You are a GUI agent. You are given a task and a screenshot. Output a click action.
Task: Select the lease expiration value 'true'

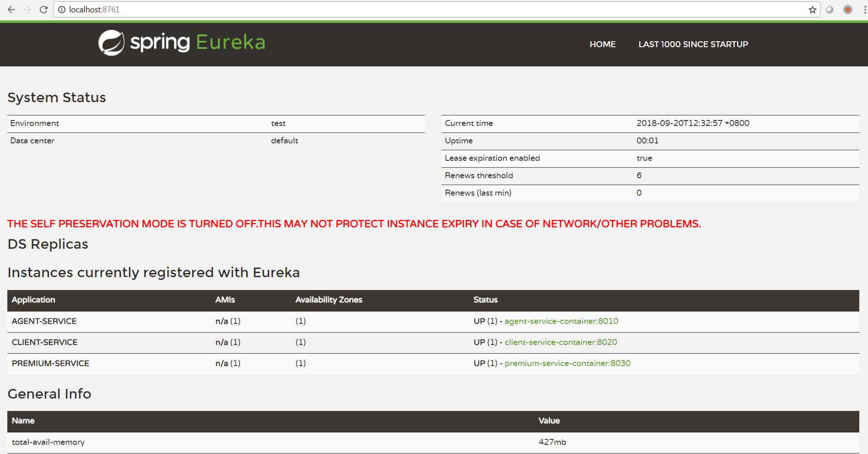(x=644, y=158)
